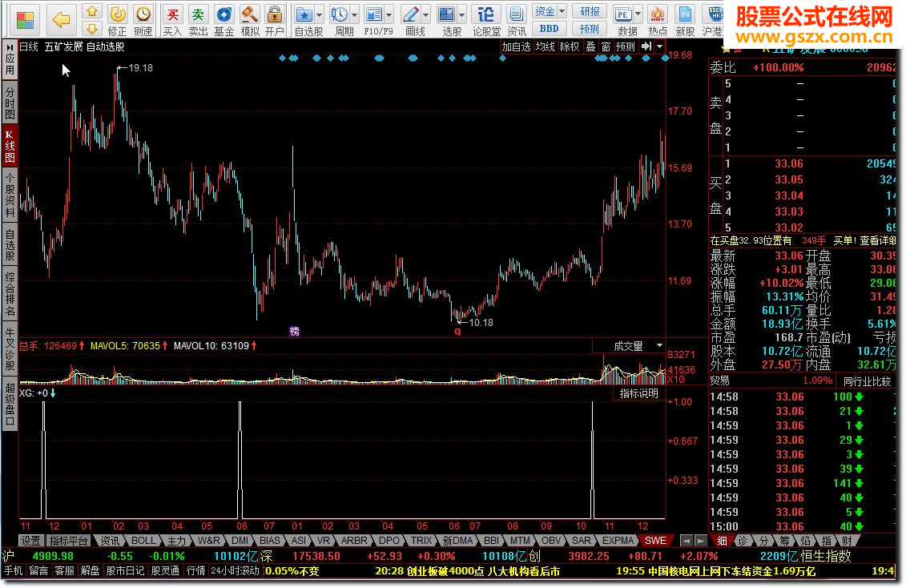
Task: Click the skip-to-end arrow icon in the chart header
Action: tap(646, 46)
